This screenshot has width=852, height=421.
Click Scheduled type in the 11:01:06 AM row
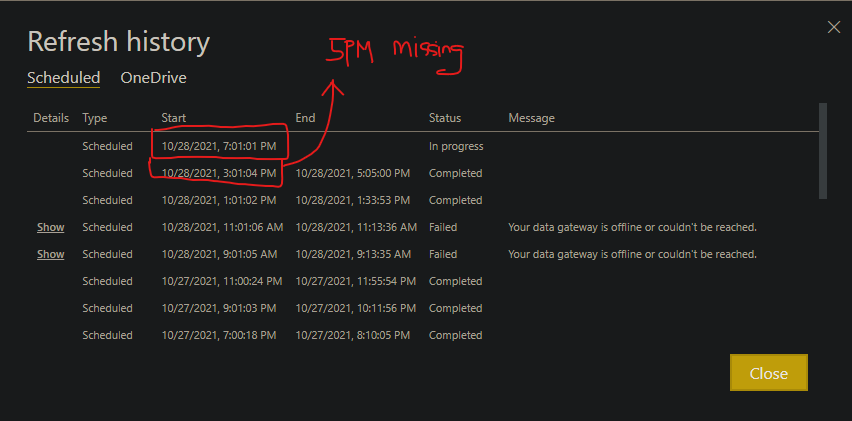pyautogui.click(x=108, y=227)
